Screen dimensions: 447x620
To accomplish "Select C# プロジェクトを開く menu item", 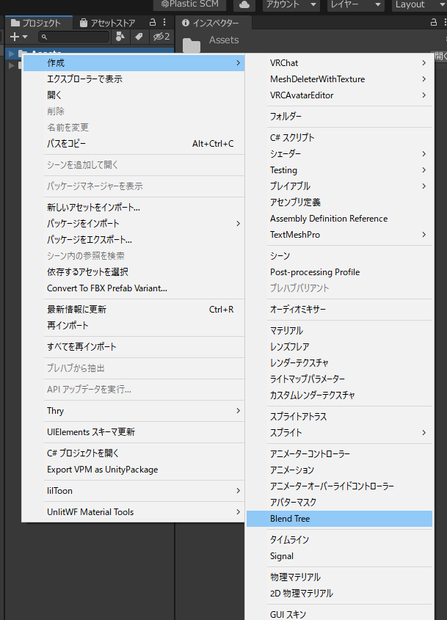I will click(x=134, y=453).
